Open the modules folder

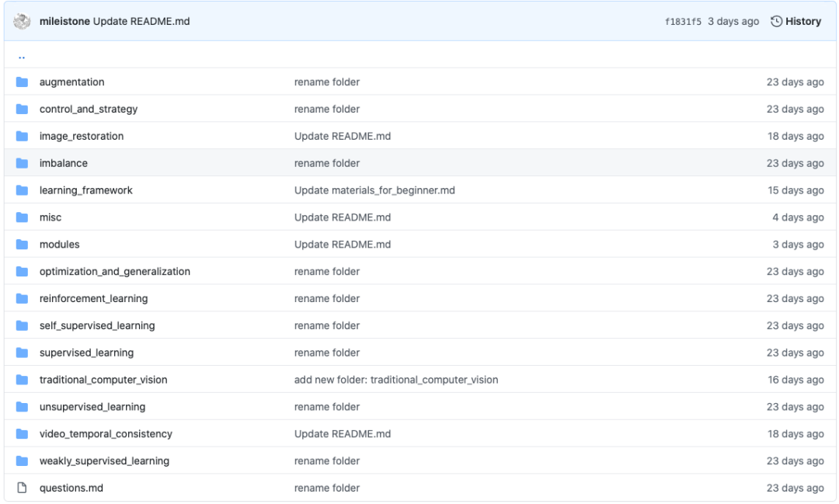(x=59, y=245)
